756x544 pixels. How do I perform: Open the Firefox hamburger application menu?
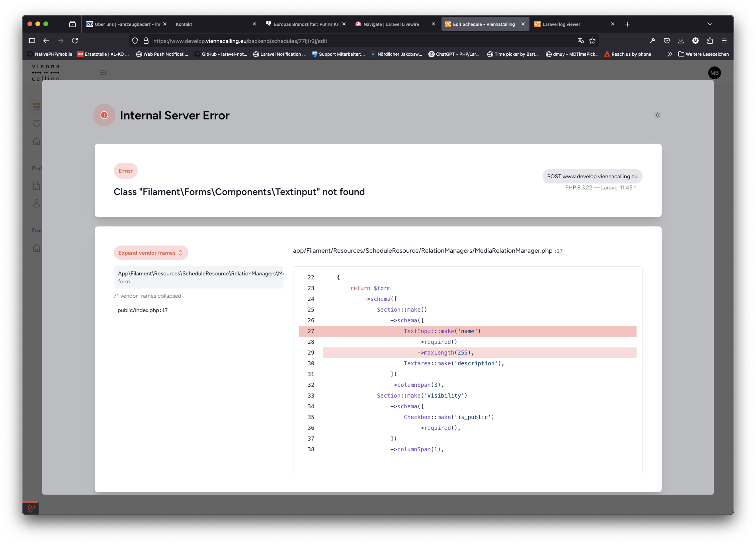(724, 41)
